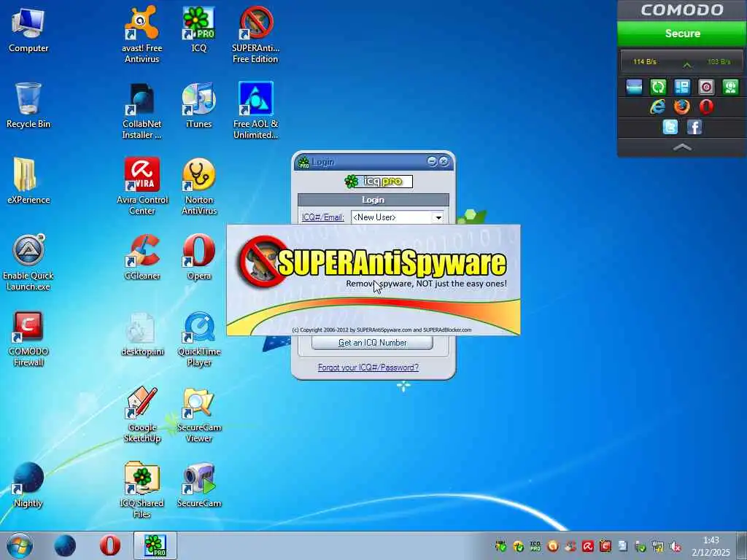Screen dimensions: 747x560
Task: Click COMODO widget red target icon
Action: [x=706, y=87]
